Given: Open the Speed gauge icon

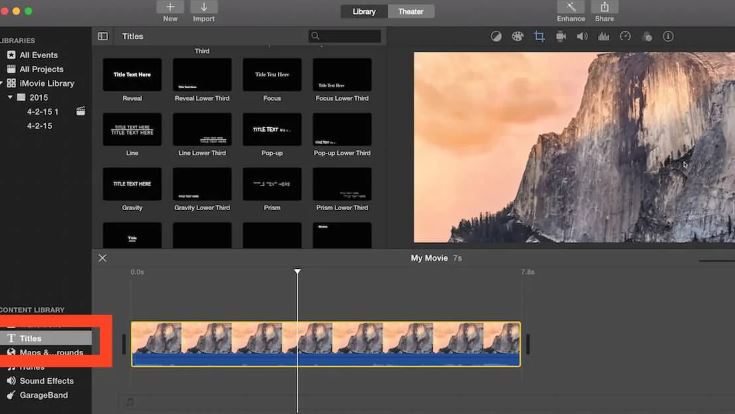Looking at the screenshot, I should pos(625,36).
